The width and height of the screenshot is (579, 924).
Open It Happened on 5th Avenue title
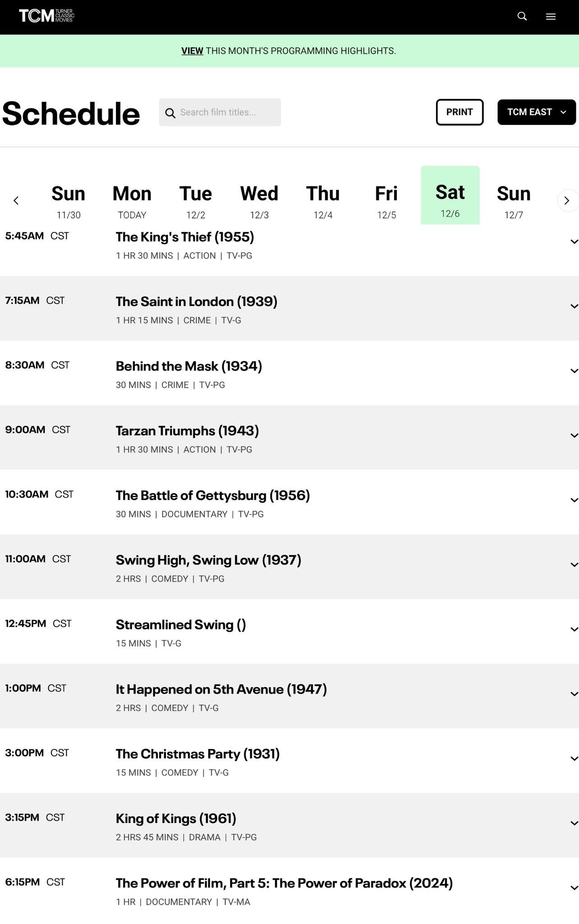click(221, 689)
